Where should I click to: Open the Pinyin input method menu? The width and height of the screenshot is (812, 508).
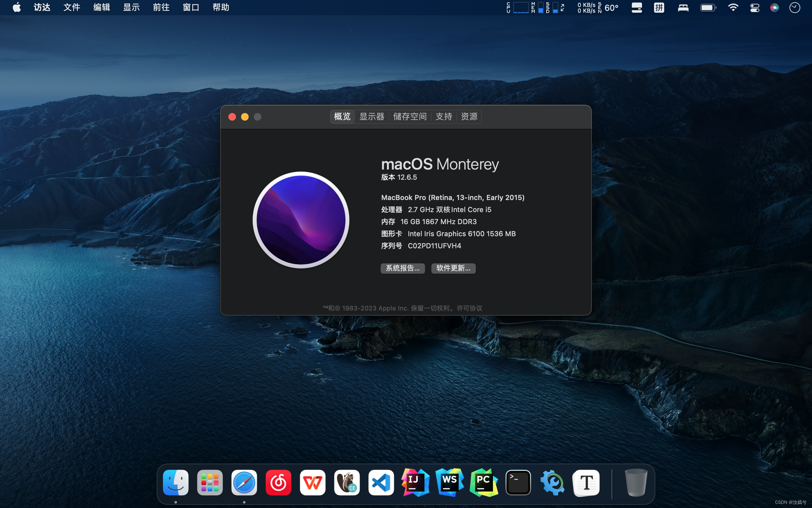point(659,7)
